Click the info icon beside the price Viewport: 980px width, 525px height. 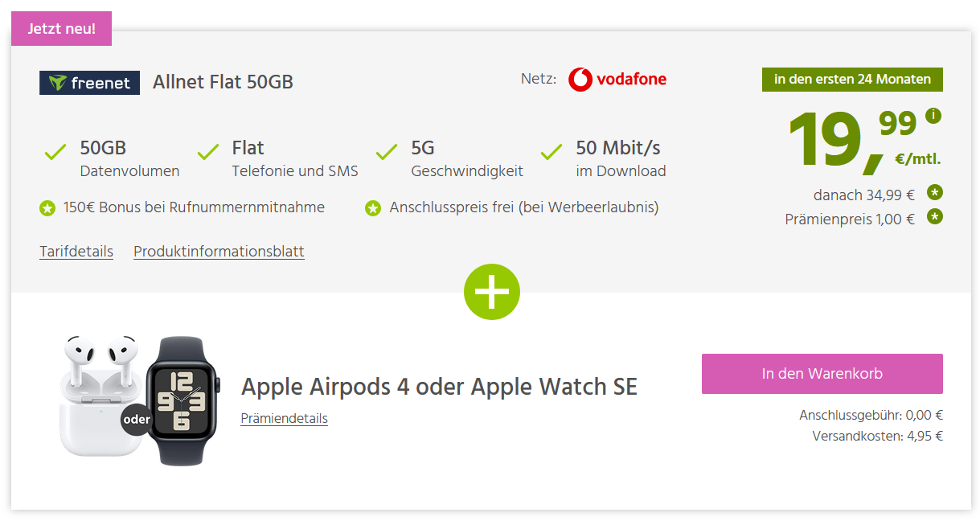coord(933,116)
